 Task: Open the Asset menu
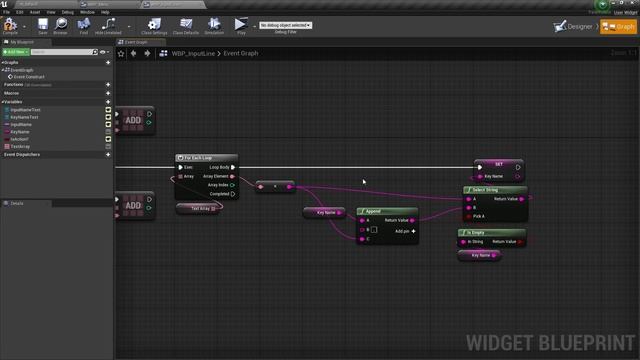(35, 12)
